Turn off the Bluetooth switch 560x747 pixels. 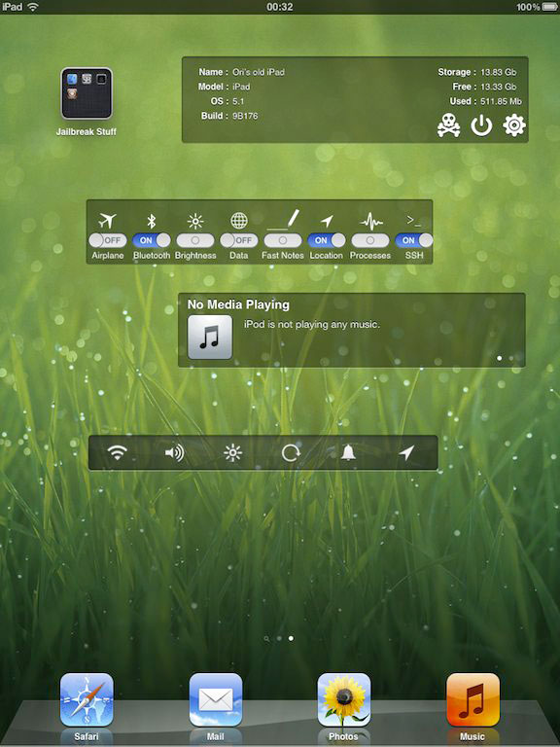tap(152, 240)
